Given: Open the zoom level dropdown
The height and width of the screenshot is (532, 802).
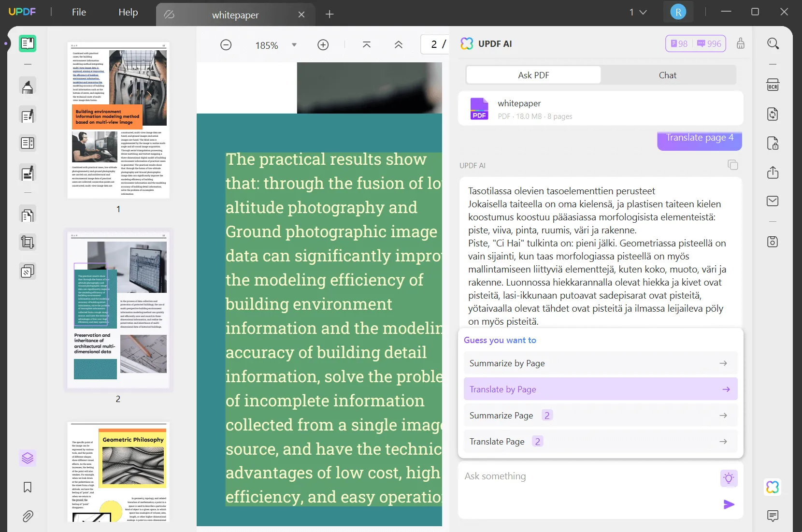Looking at the screenshot, I should pos(294,45).
